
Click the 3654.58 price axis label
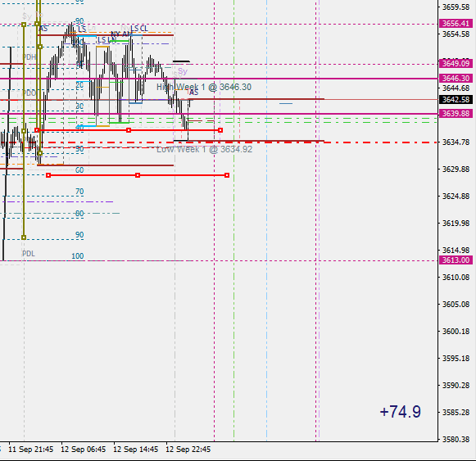[x=456, y=34]
